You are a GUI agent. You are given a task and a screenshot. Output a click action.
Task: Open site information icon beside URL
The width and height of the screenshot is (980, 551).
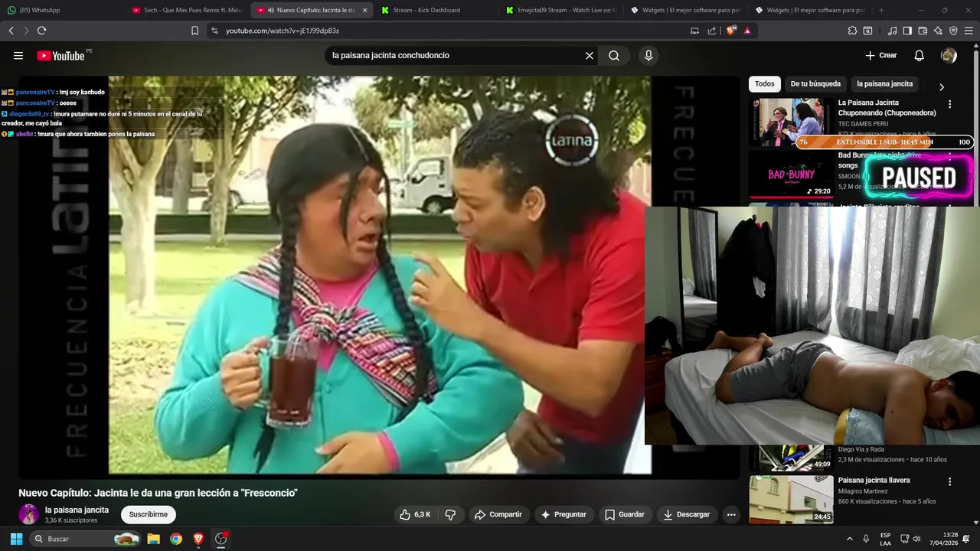click(214, 31)
